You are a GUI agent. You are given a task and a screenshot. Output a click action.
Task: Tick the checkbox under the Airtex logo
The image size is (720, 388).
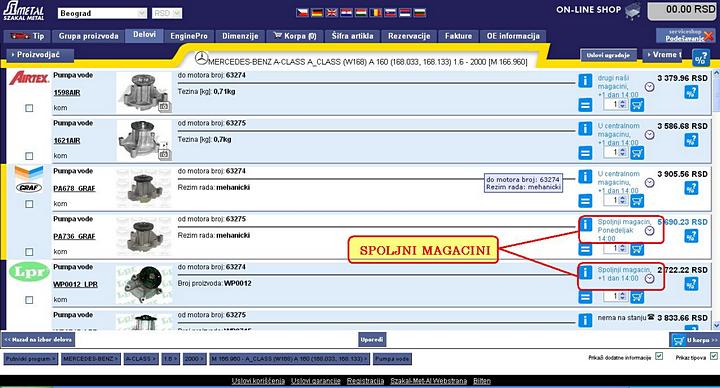29,108
